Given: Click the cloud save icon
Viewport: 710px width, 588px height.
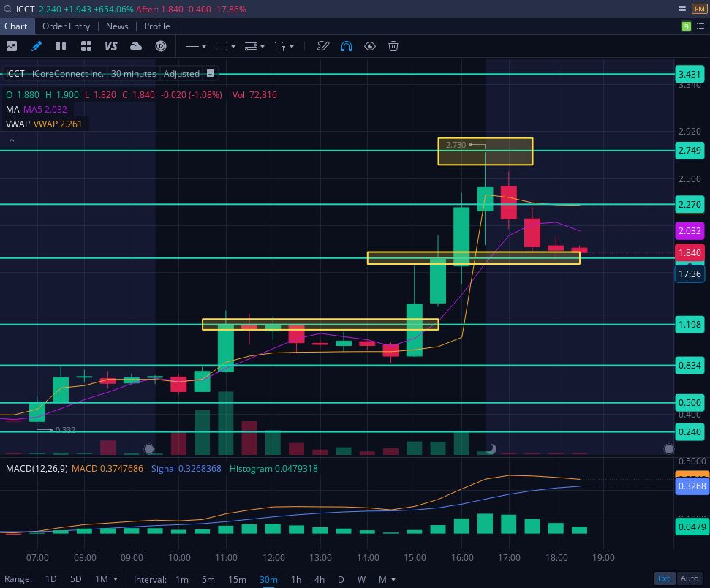Looking at the screenshot, I should tap(136, 46).
